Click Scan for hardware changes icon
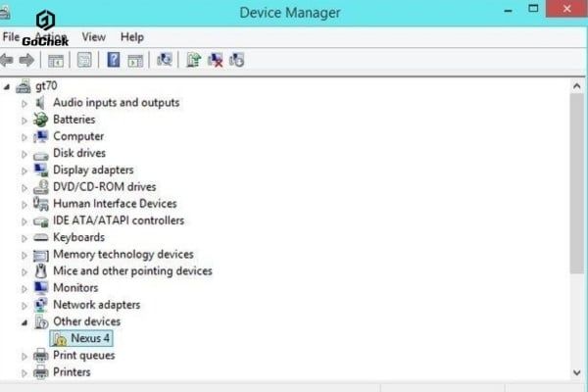588x392 pixels. tap(165, 60)
